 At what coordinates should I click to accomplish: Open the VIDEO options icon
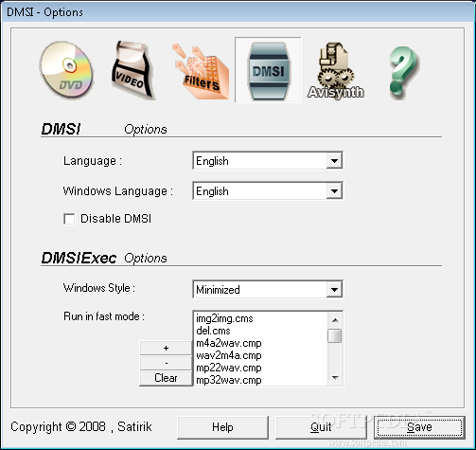click(x=133, y=69)
